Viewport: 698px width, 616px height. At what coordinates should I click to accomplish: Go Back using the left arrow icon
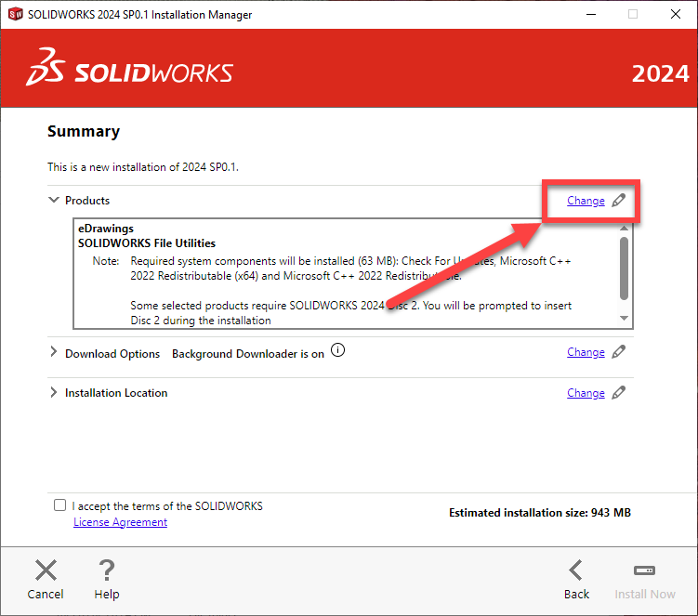pyautogui.click(x=576, y=570)
